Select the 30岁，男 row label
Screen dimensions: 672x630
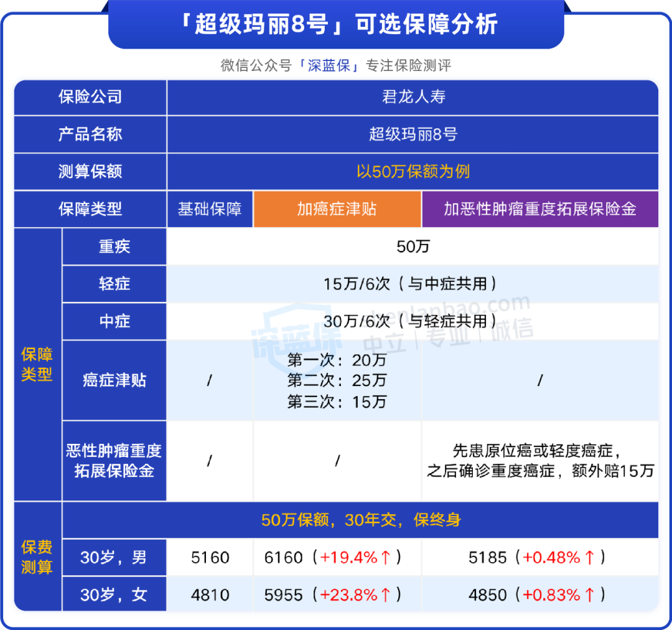click(x=114, y=558)
